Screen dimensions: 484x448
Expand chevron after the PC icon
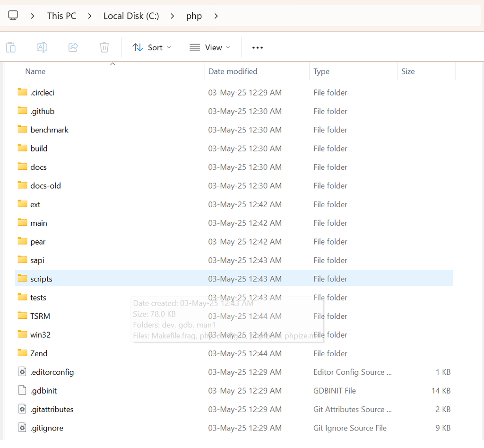(33, 16)
